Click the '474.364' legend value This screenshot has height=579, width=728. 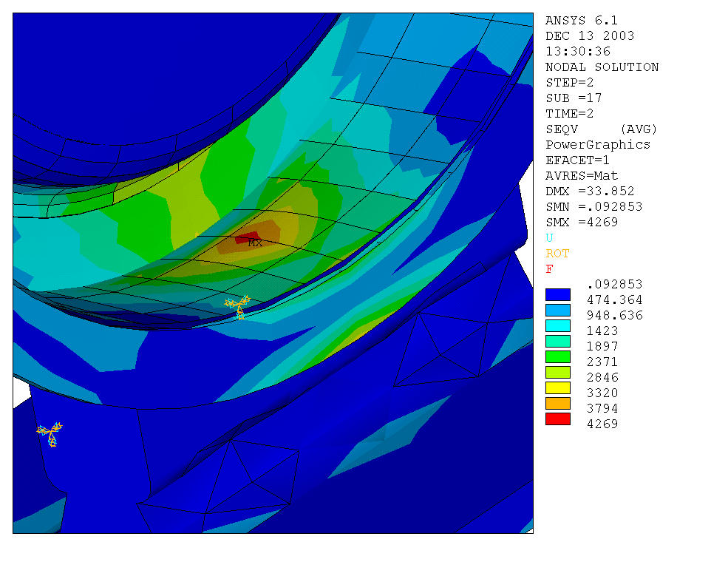coord(614,299)
